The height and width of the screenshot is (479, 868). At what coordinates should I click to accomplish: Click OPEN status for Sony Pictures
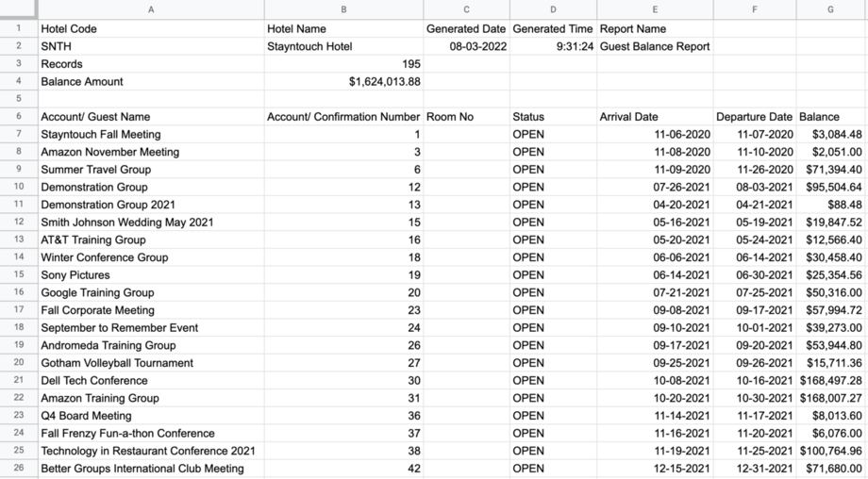click(x=553, y=275)
